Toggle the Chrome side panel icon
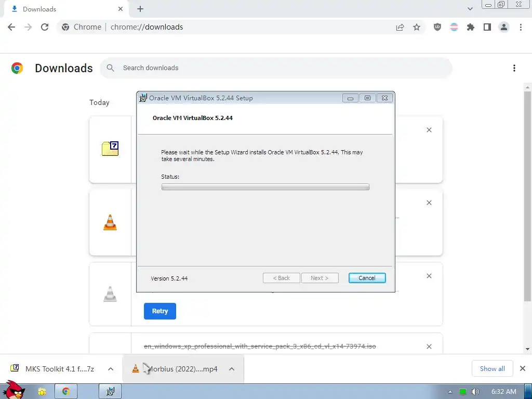The width and height of the screenshot is (532, 399). coord(487,27)
